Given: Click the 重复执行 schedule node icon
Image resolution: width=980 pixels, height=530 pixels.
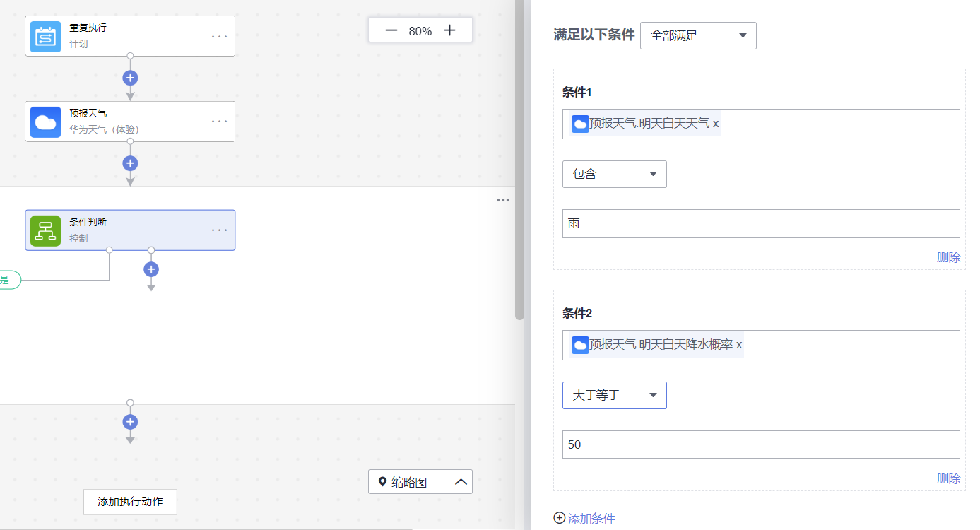Looking at the screenshot, I should (x=45, y=36).
